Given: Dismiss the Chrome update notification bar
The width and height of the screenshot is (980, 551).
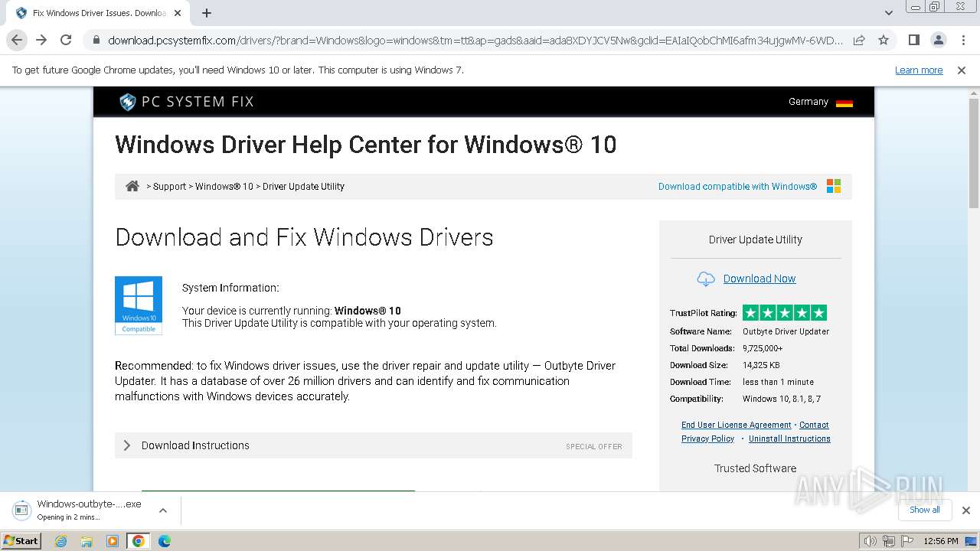Looking at the screenshot, I should (x=962, y=70).
